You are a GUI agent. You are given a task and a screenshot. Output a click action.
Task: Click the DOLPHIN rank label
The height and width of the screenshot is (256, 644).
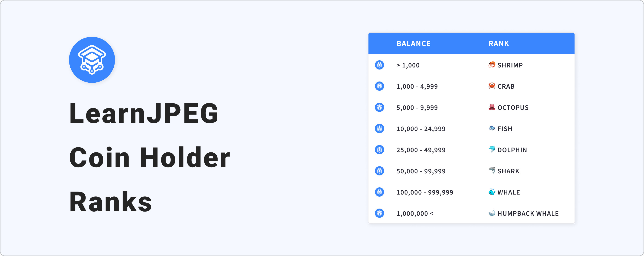(512, 150)
